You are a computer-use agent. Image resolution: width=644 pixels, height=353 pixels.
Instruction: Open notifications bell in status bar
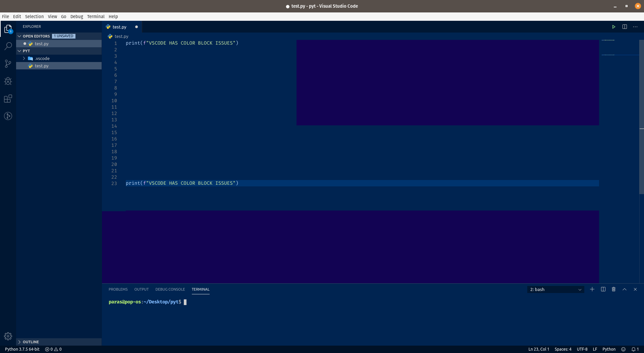click(635, 349)
